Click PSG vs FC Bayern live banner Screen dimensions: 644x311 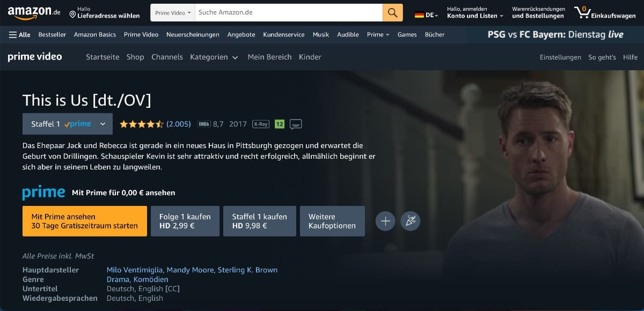pos(555,34)
